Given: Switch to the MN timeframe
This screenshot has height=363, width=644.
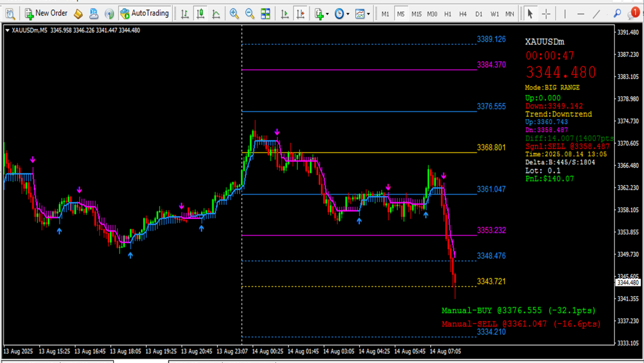Looking at the screenshot, I should (x=510, y=14).
